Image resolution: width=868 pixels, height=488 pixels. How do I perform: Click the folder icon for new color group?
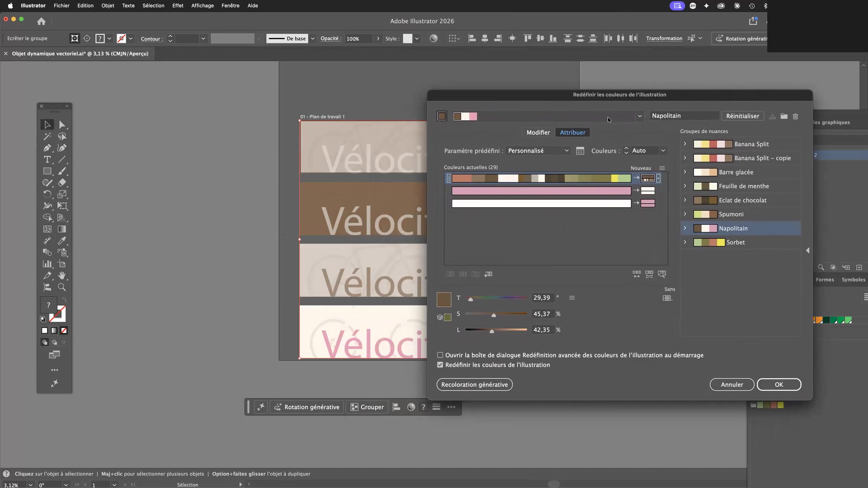[784, 116]
